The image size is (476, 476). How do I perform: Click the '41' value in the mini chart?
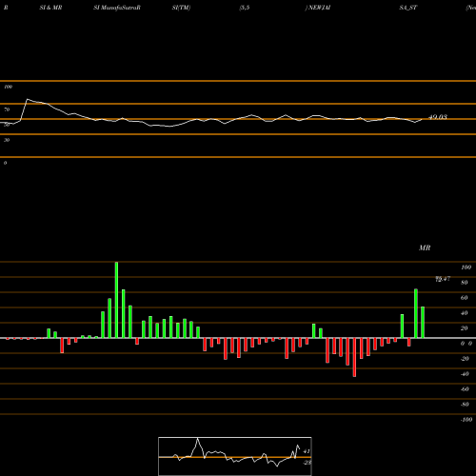tap(307, 451)
